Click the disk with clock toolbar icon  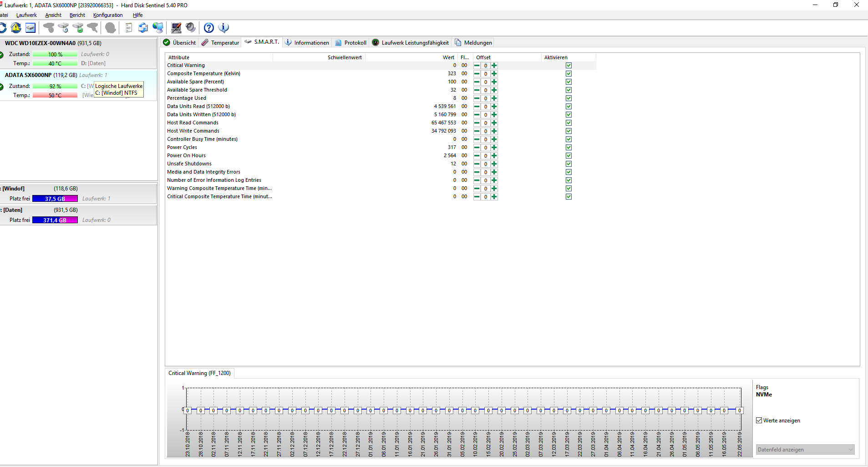[x=63, y=28]
